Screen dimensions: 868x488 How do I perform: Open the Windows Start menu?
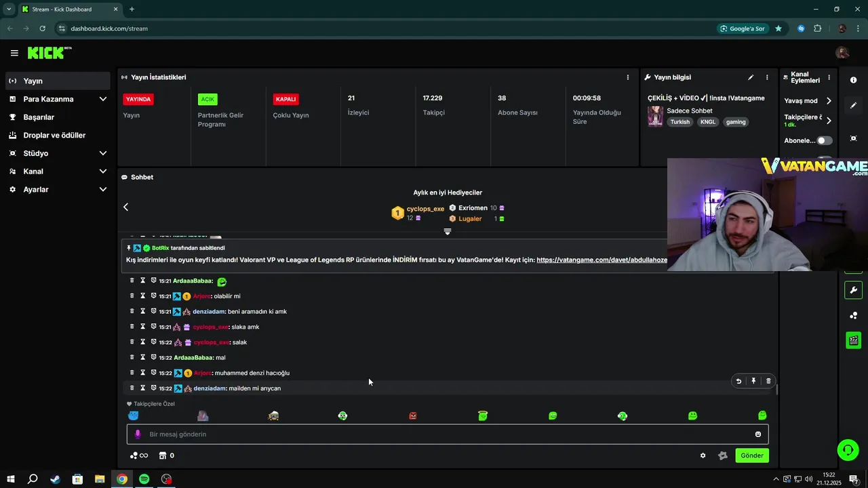[x=10, y=479]
